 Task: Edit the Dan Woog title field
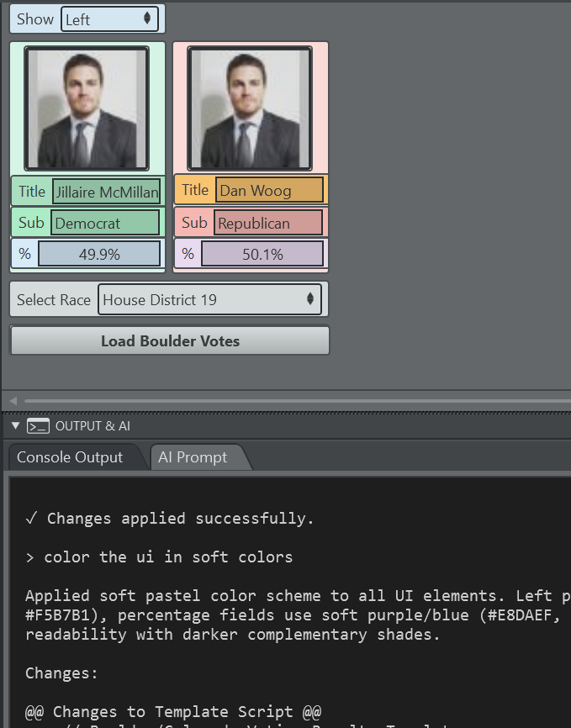pyautogui.click(x=269, y=190)
